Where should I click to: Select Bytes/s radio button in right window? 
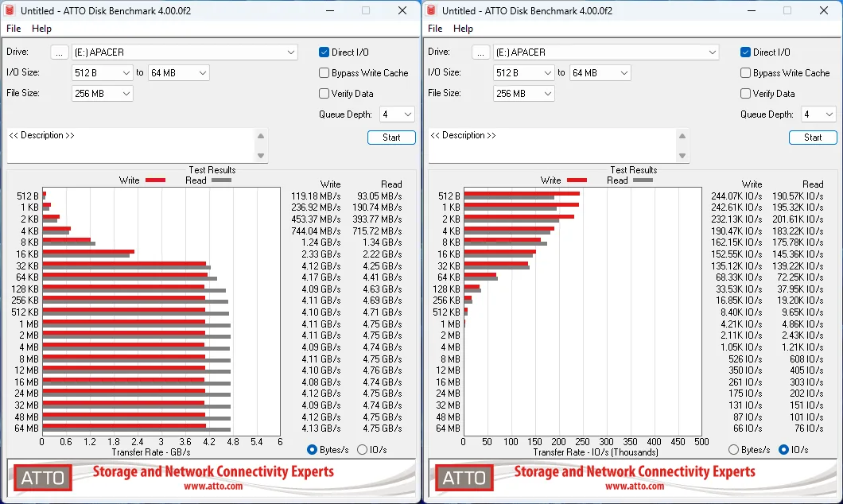[733, 450]
